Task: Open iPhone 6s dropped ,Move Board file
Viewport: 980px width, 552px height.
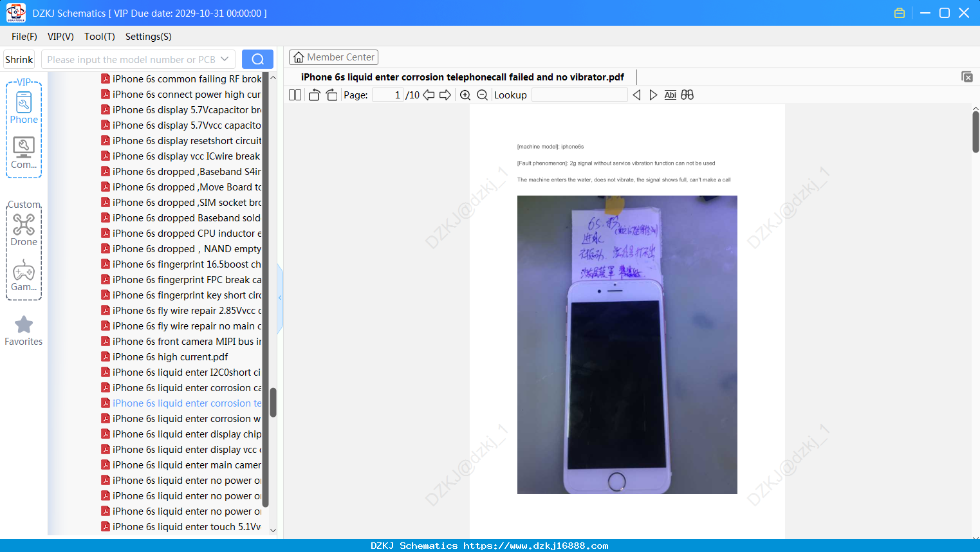Action: (181, 187)
